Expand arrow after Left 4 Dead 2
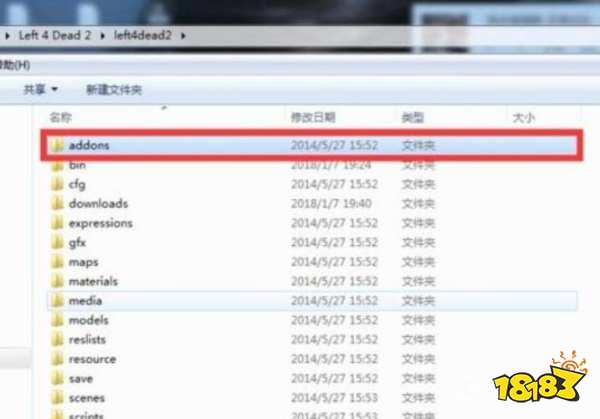The height and width of the screenshot is (419, 600). click(103, 36)
